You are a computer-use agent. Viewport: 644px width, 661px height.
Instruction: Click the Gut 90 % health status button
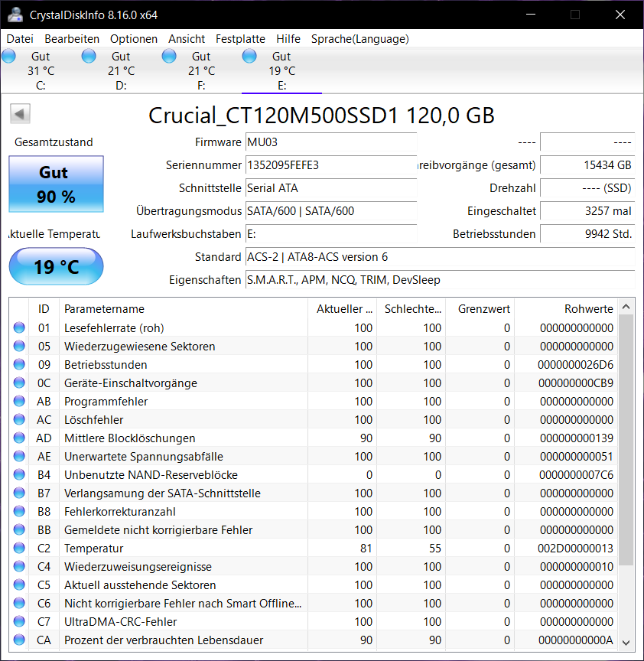click(x=56, y=184)
